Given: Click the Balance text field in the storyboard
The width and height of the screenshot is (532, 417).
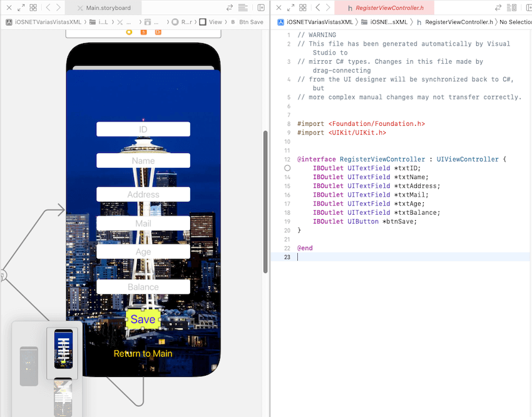Looking at the screenshot, I should 143,286.
